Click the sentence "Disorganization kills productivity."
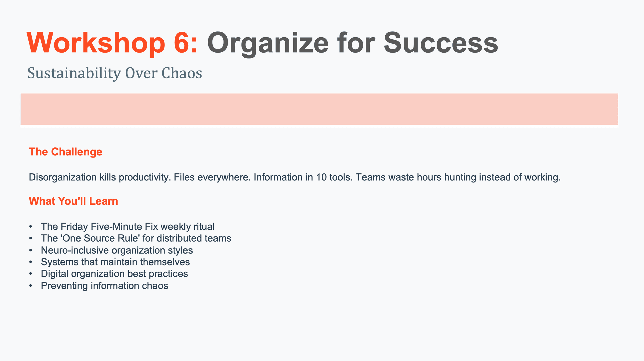 [100, 177]
